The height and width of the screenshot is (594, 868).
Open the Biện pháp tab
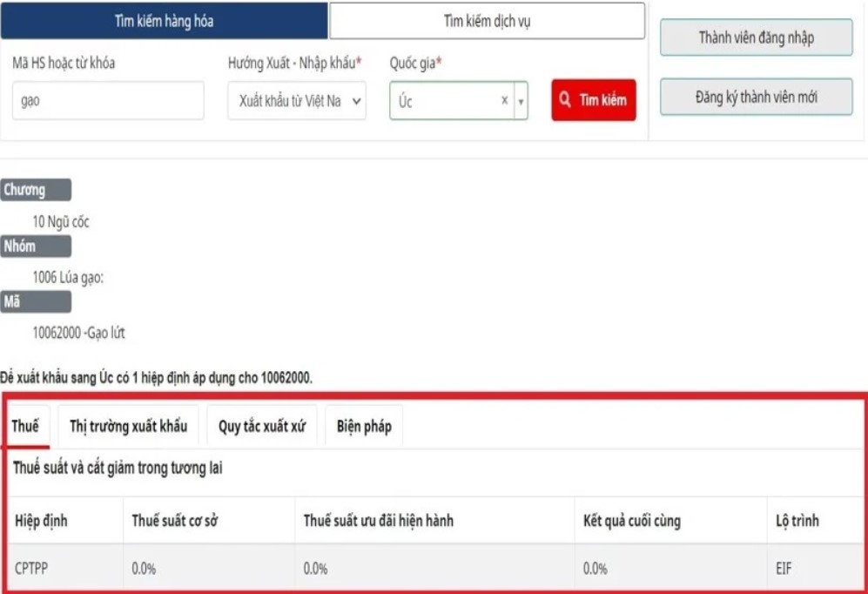[364, 426]
